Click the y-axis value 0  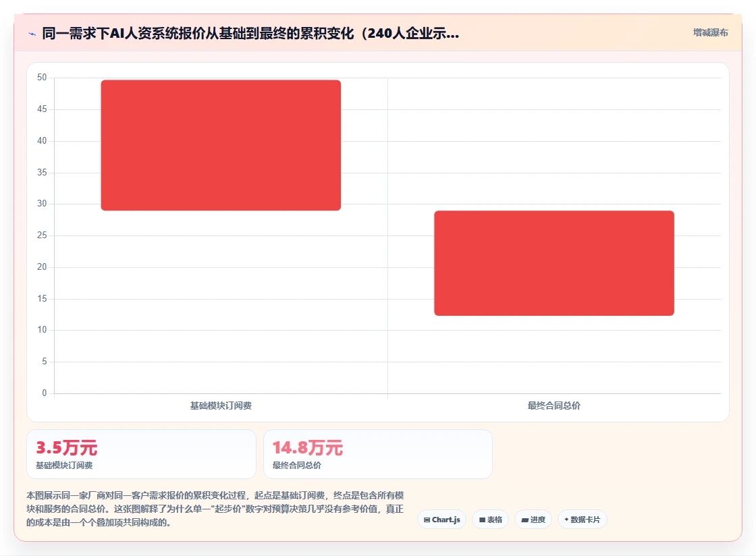45,393
